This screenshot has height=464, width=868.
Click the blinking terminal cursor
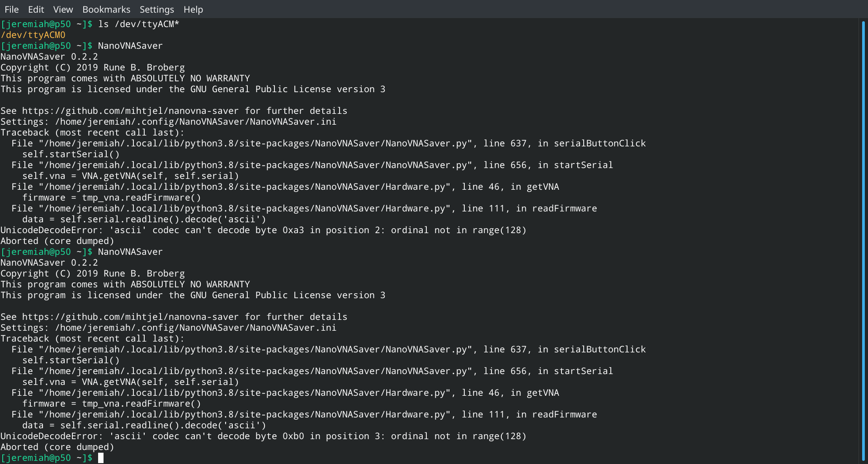[x=101, y=457]
